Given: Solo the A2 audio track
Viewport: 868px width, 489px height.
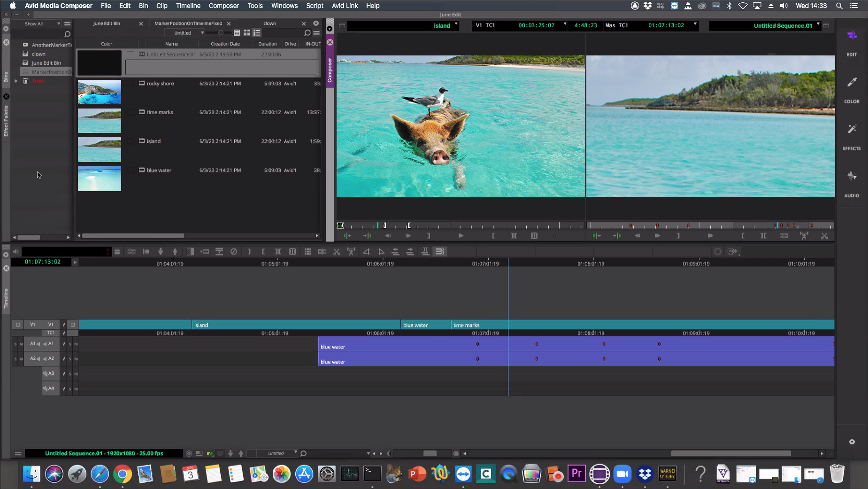Looking at the screenshot, I should (x=70, y=359).
